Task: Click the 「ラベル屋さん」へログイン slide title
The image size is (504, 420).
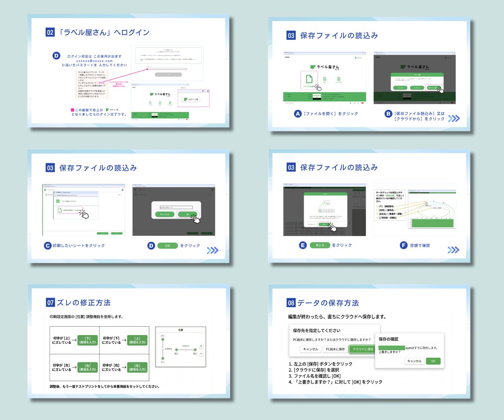Action: (104, 32)
